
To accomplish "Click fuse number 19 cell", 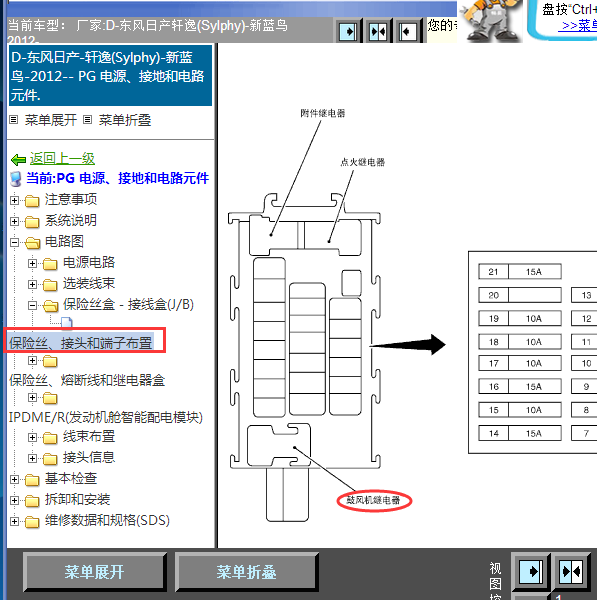I will (x=493, y=318).
